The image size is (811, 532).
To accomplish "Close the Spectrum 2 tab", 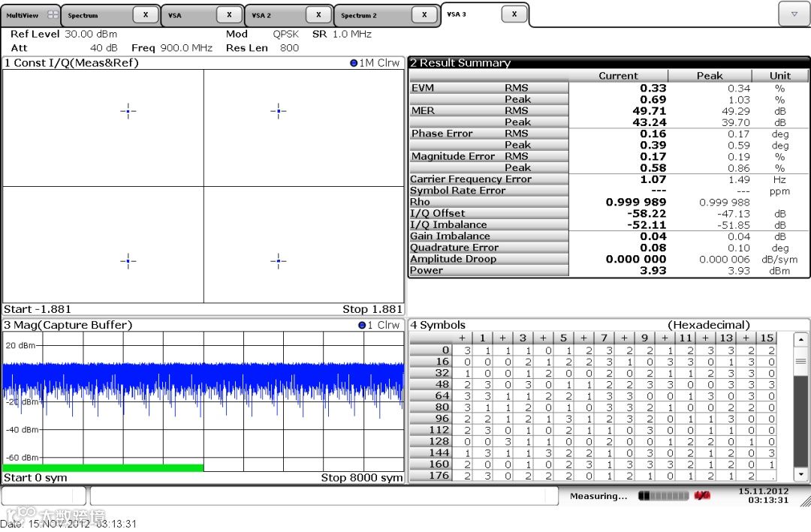I will (424, 15).
